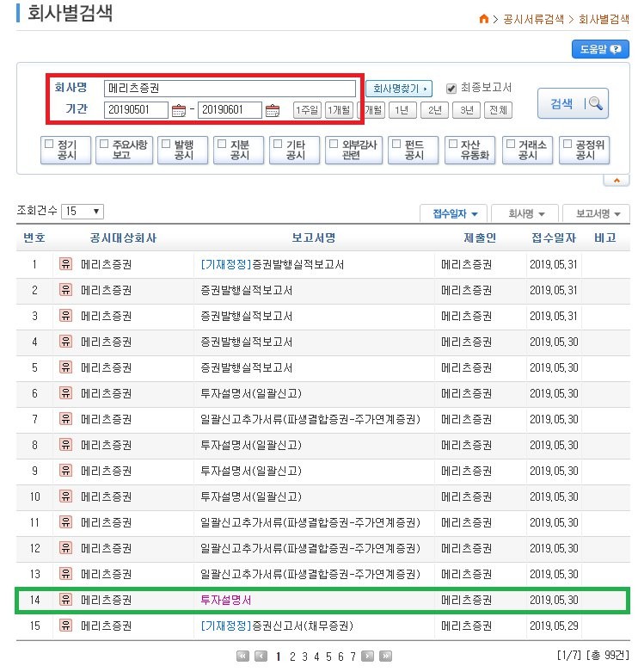Screen dimensions: 638x672
Task: Check the 기타공시 filter box
Action: 278,144
